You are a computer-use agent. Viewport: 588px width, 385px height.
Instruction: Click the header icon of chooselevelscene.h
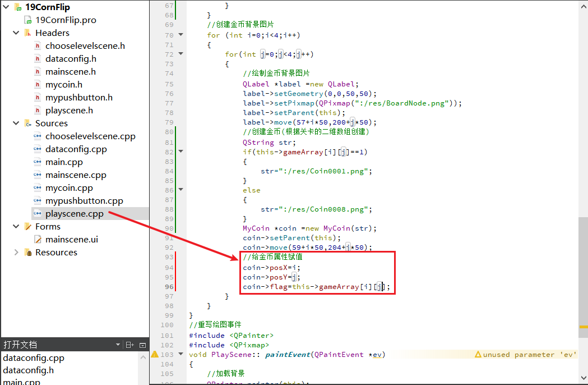tap(38, 46)
